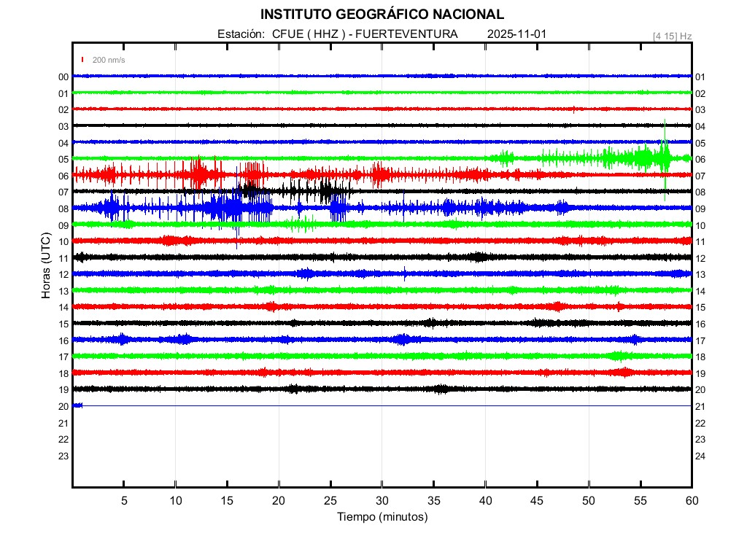Click the 60 tick on the time axis
This screenshot has height=560, width=747.
pos(692,500)
